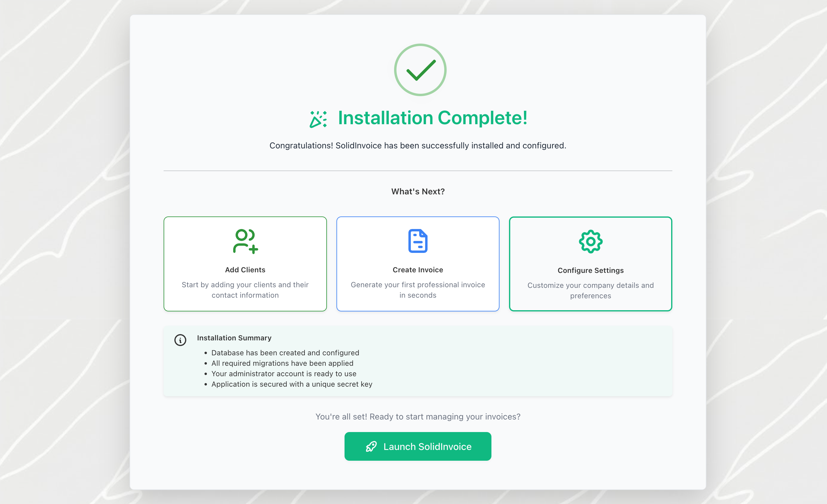827x504 pixels.
Task: Click the 'Installation Summary' title
Action: (x=234, y=338)
